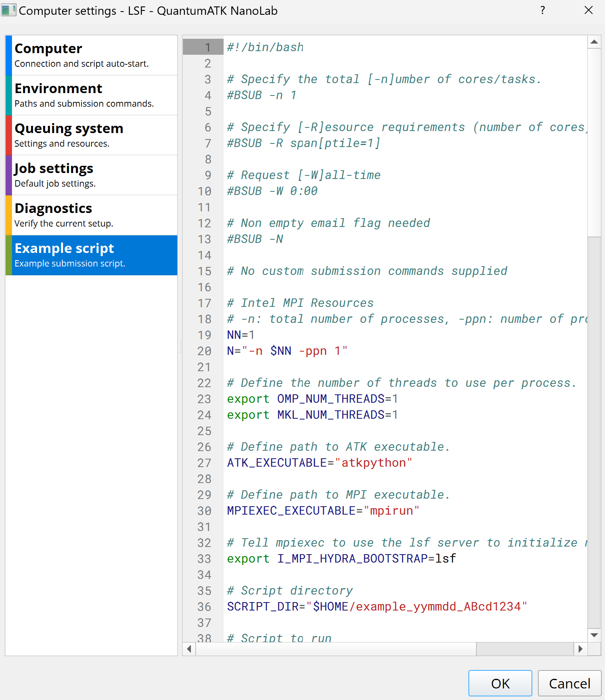Select the Example script section

pos(91,255)
